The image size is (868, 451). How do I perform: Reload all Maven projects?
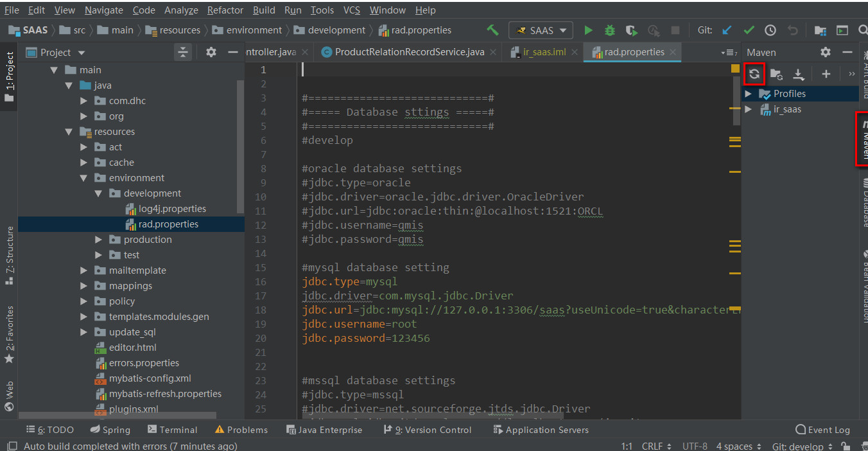(754, 74)
